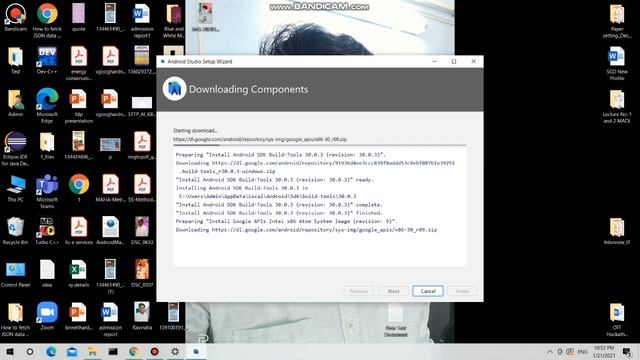The image size is (640, 360).
Task: Cancel the component download
Action: (x=427, y=291)
